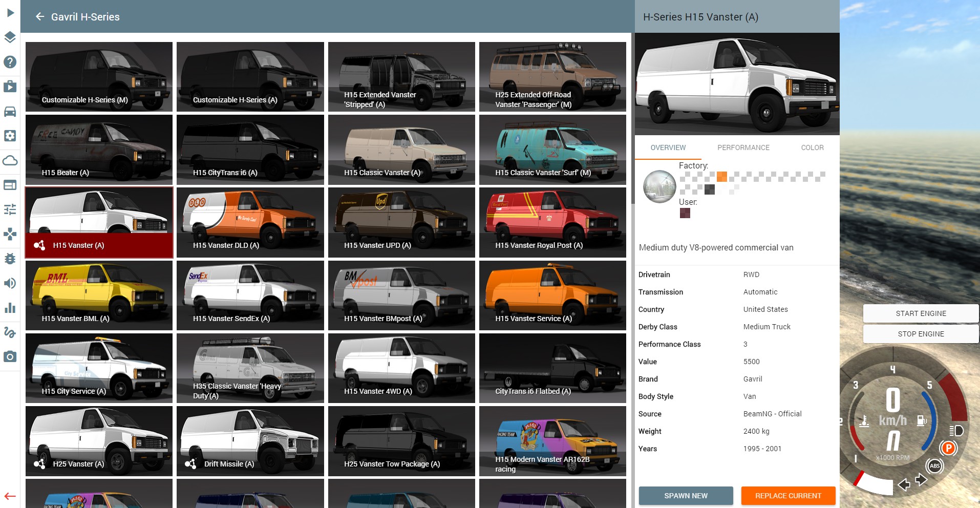Image resolution: width=980 pixels, height=508 pixels.
Task: Click the play icon in the sidebar
Action: (10, 13)
